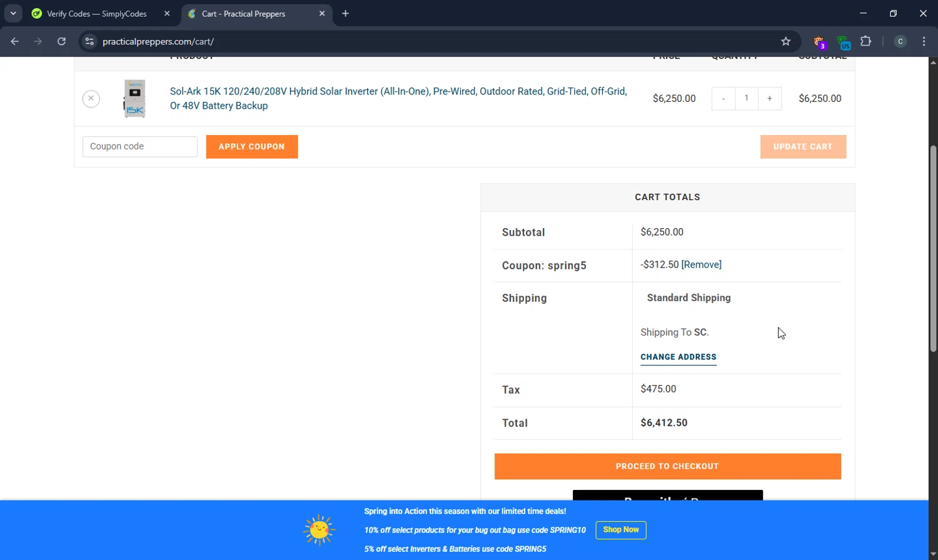Screen dimensions: 938x560
Task: Go back to the previous page
Action: [x=15, y=42]
